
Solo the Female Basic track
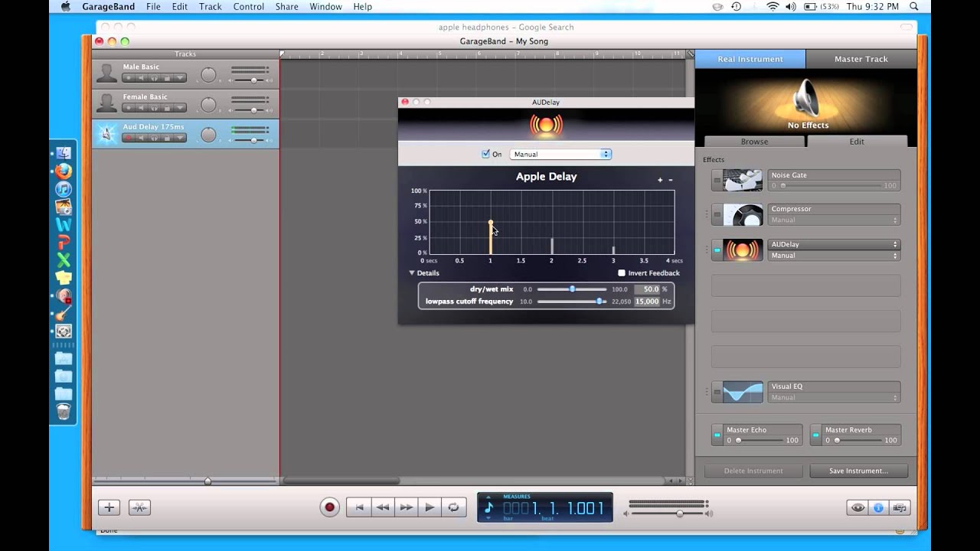click(155, 108)
